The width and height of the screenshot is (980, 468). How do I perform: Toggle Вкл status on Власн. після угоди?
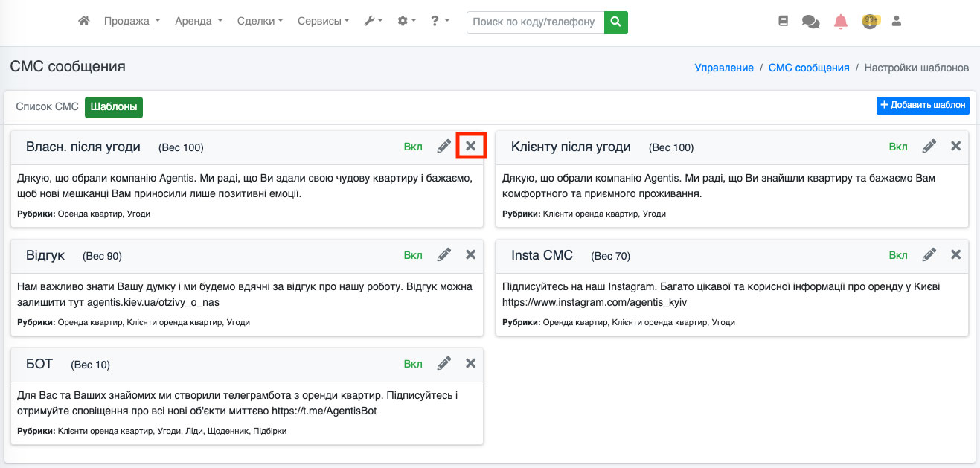pos(413,147)
